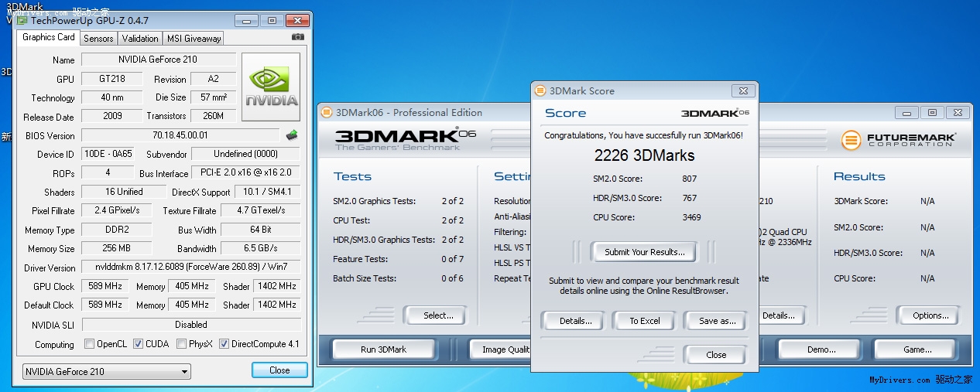Enable the OpenCL checkbox
Image resolution: width=980 pixels, height=392 pixels.
(x=89, y=344)
